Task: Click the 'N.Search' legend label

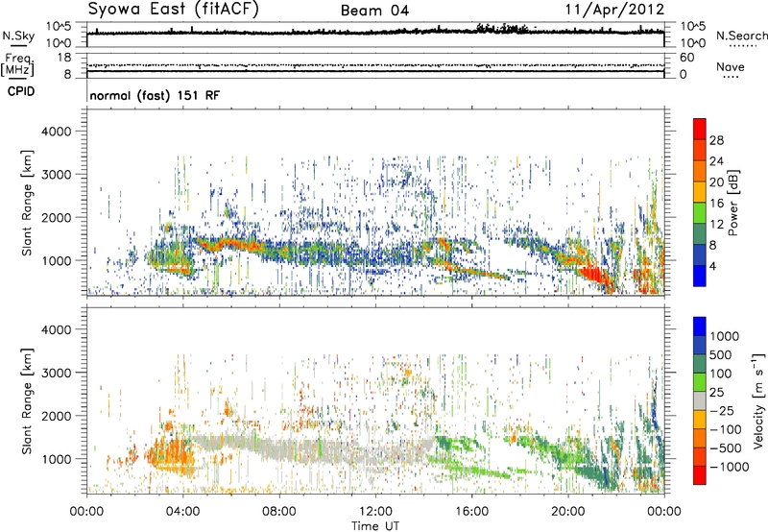Action: [x=741, y=36]
